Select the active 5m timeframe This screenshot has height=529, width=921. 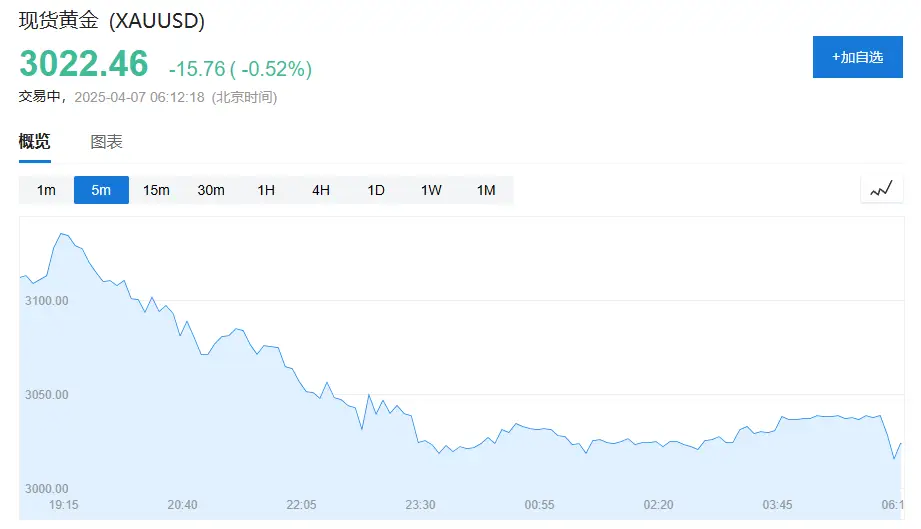pos(101,190)
